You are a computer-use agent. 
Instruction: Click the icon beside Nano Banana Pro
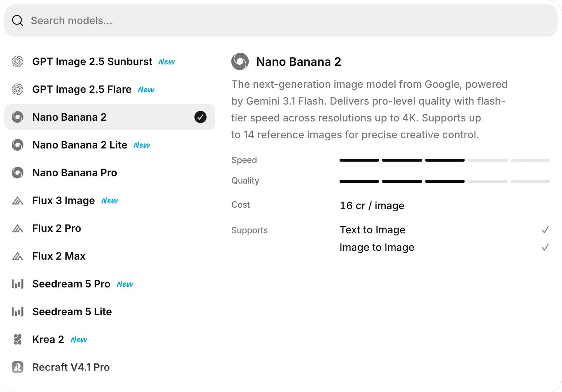coord(18,173)
